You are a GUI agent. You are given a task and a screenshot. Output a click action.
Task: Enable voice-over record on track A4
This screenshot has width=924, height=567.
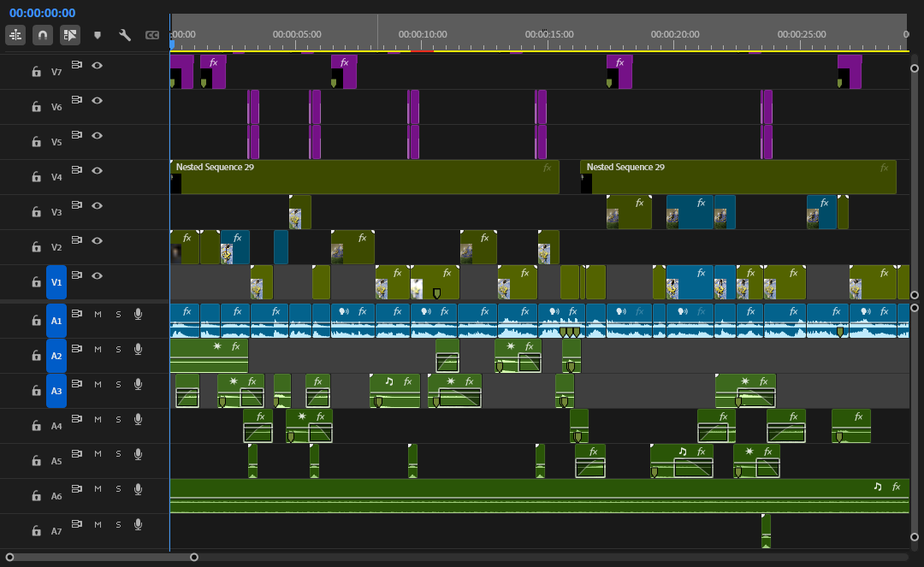click(x=138, y=419)
